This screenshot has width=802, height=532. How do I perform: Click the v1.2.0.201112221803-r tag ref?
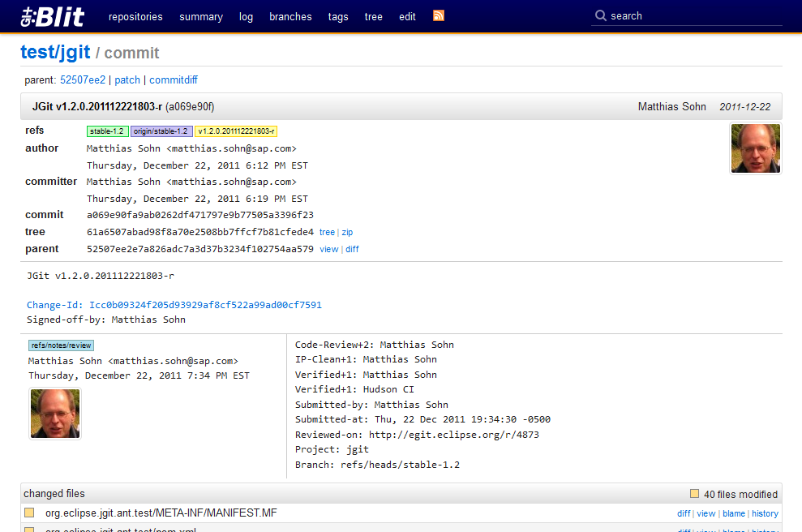236,131
